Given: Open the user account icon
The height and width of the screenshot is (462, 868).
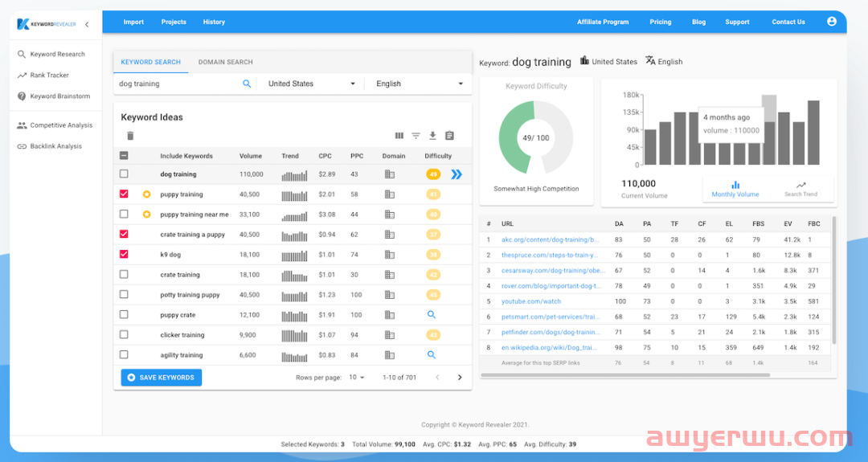Looking at the screenshot, I should pos(832,22).
